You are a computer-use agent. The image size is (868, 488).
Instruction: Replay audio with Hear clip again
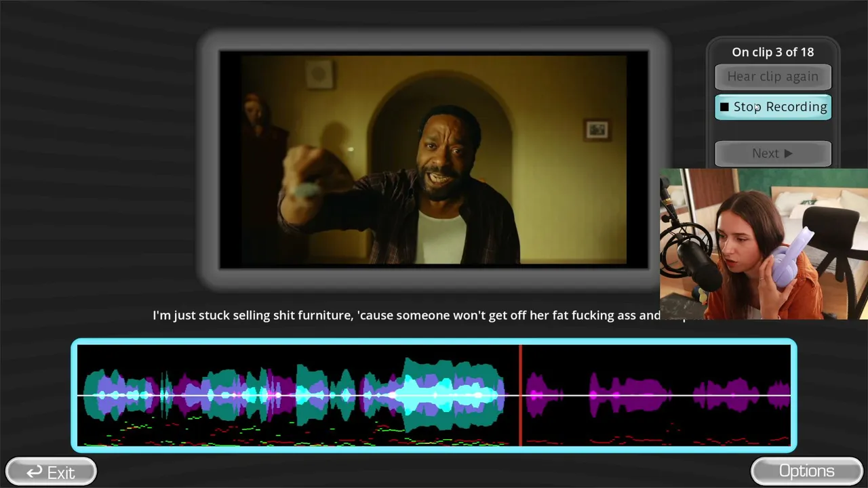coord(773,77)
